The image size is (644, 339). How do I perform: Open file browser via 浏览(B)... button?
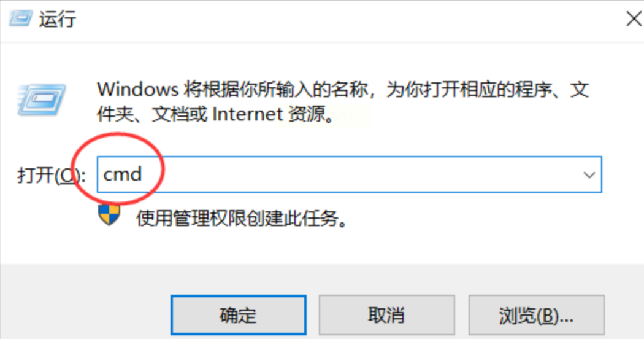537,315
